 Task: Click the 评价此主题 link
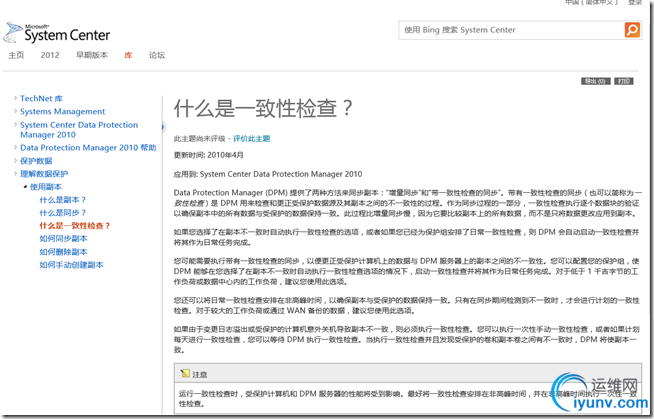[252, 138]
